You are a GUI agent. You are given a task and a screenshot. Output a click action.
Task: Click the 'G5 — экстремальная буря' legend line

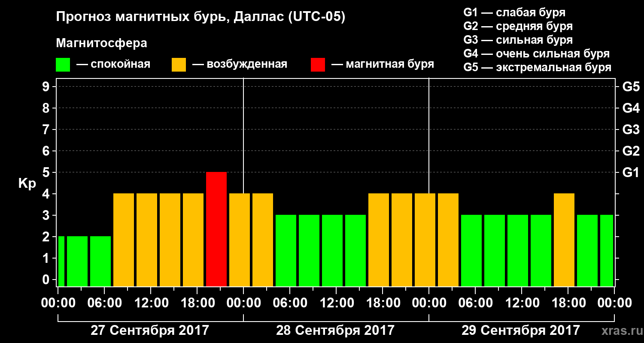pyautogui.click(x=538, y=67)
